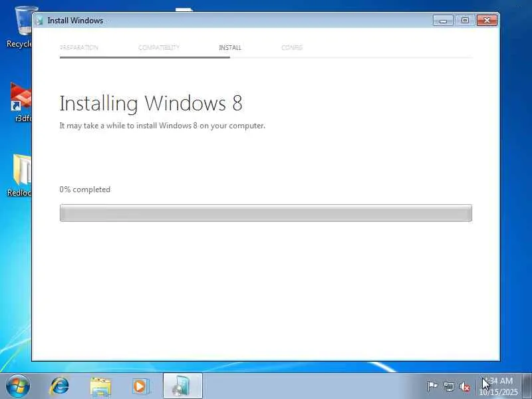The image size is (532, 399).
Task: Click "It may take a while" text
Action: [162, 126]
